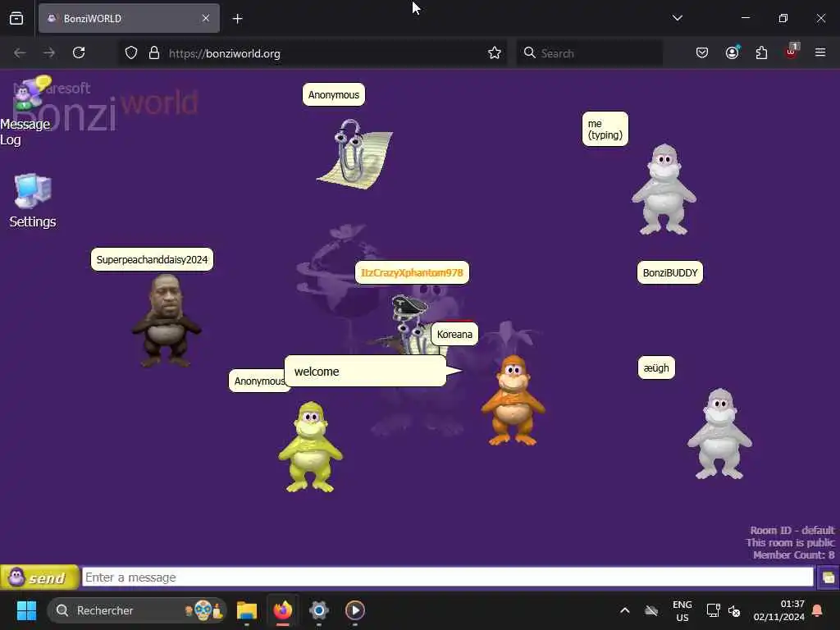840x630 pixels.
Task: Click the orange Koreana Bonzi character
Action: [514, 400]
